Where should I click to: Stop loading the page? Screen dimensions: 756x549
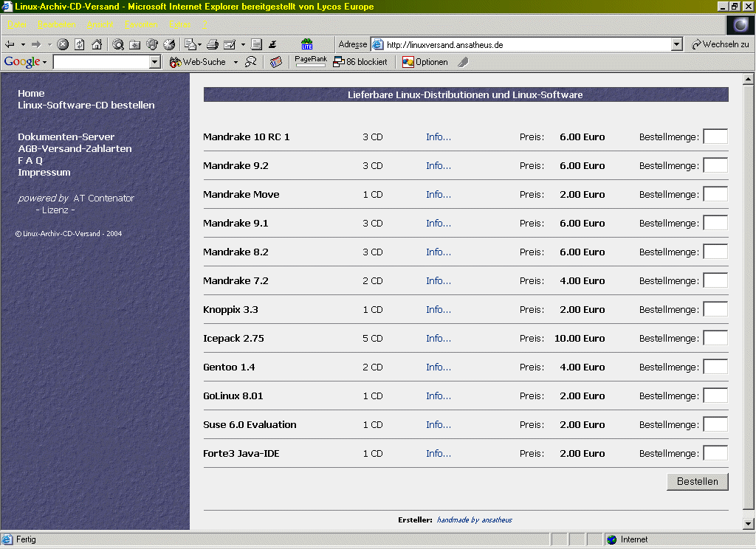click(63, 44)
